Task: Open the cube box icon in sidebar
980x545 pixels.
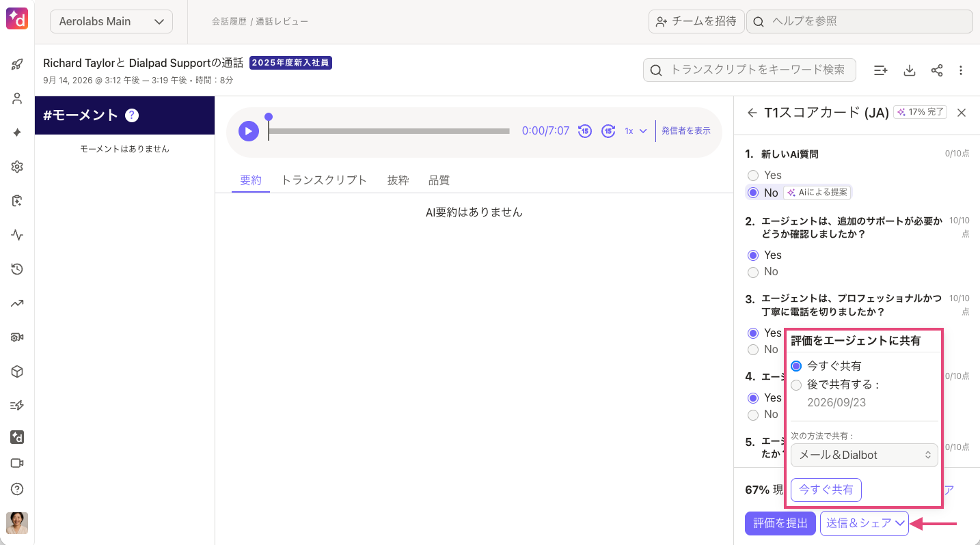Action: (x=18, y=372)
